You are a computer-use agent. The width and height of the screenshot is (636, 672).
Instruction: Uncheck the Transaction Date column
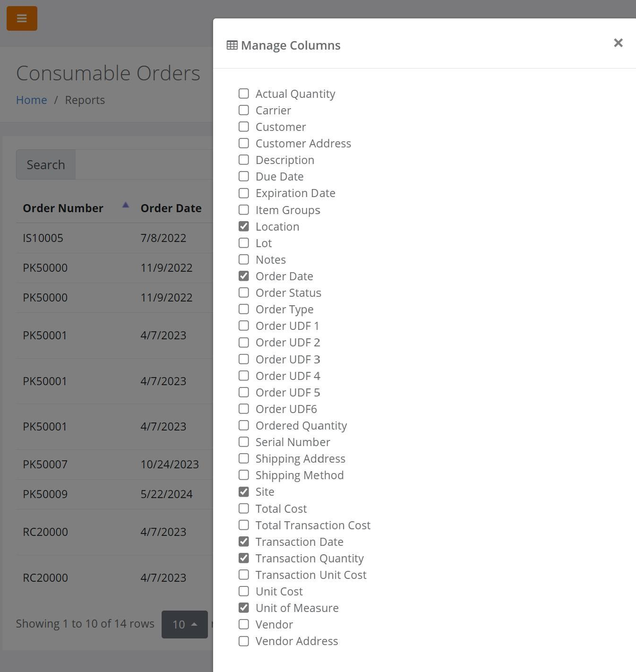(244, 542)
